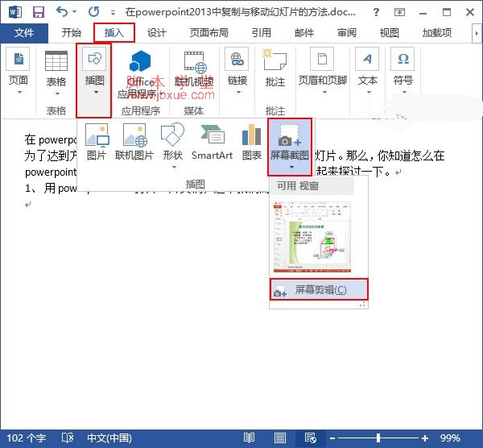The height and width of the screenshot is (448, 483).
Task: Open the 页面布局 (Page Layout) tab
Action: tap(208, 33)
